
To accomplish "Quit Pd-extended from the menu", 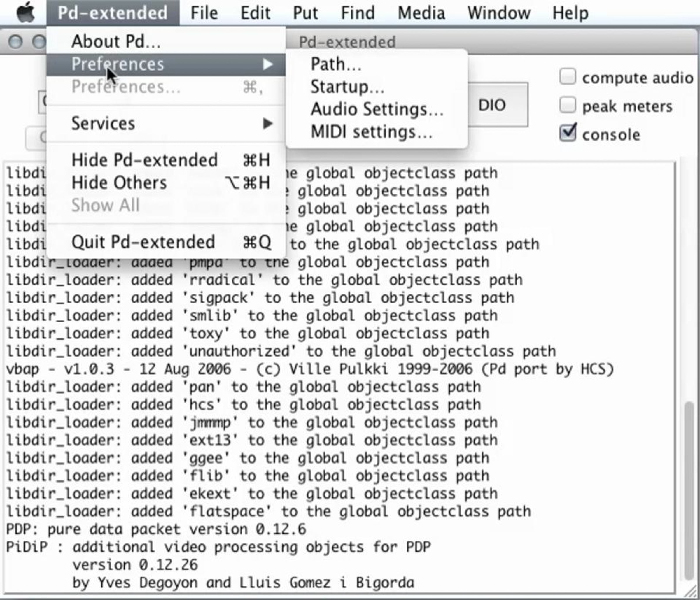I will pyautogui.click(x=143, y=242).
